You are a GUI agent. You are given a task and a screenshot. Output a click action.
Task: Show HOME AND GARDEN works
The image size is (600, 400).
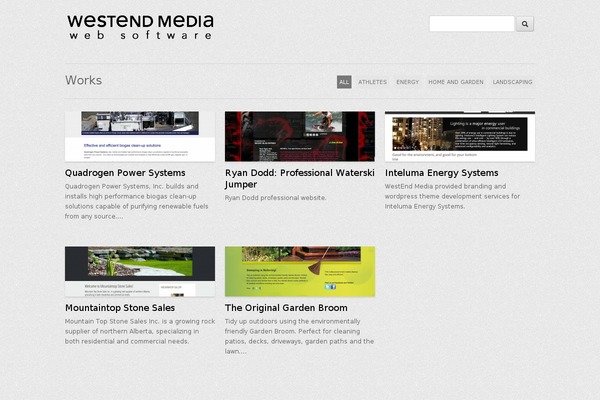coord(456,82)
